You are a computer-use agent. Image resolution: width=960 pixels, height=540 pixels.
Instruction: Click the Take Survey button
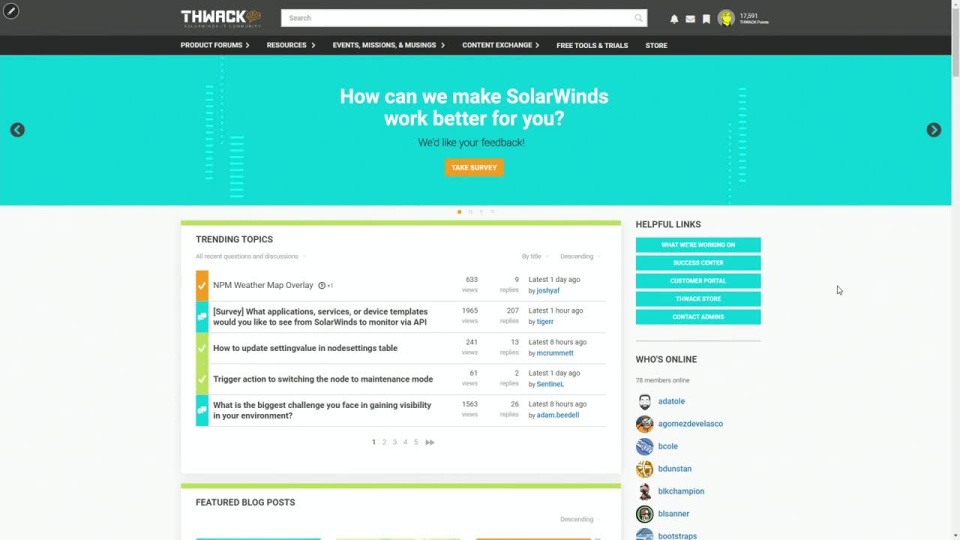[474, 168]
